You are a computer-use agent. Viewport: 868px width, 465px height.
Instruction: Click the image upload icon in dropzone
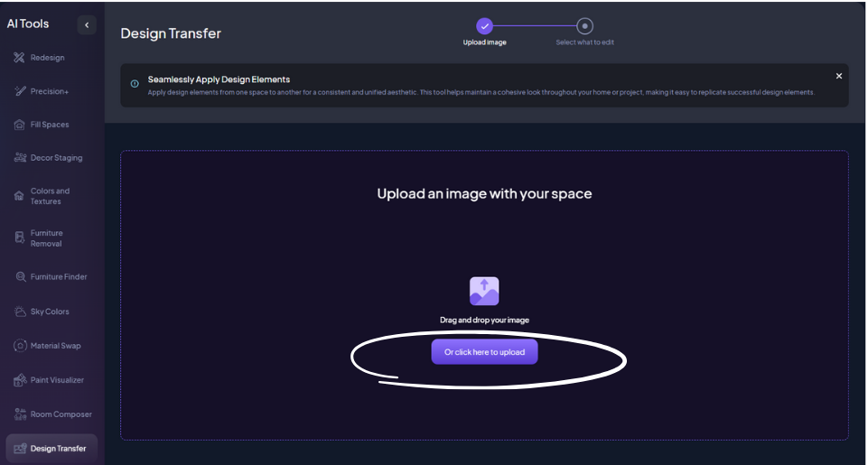[x=484, y=291]
